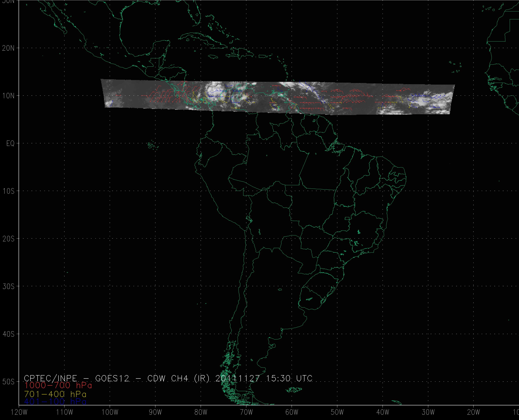Click the 20W longitude axis label
Viewport: 519px width, 420px height.
coord(474,413)
